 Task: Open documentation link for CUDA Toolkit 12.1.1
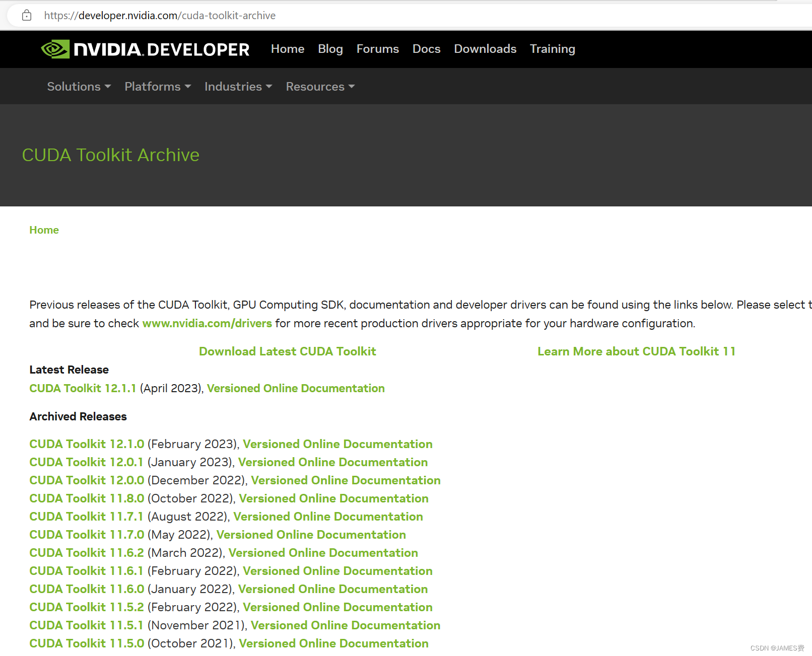point(296,388)
